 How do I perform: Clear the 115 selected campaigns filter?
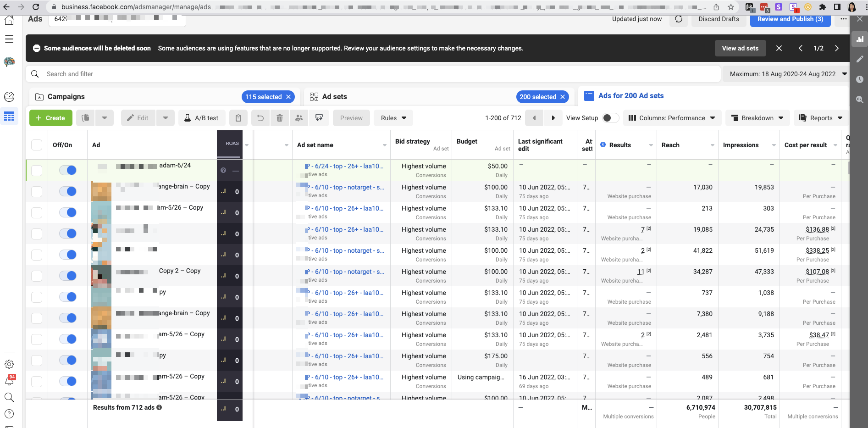click(x=288, y=97)
